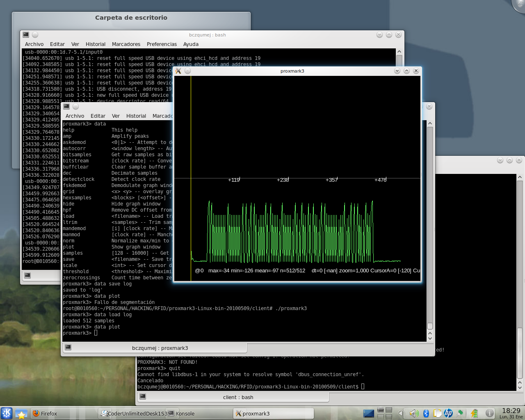Toggle on-all-desktops button of back bash window
525x420 pixels.
click(35, 35)
